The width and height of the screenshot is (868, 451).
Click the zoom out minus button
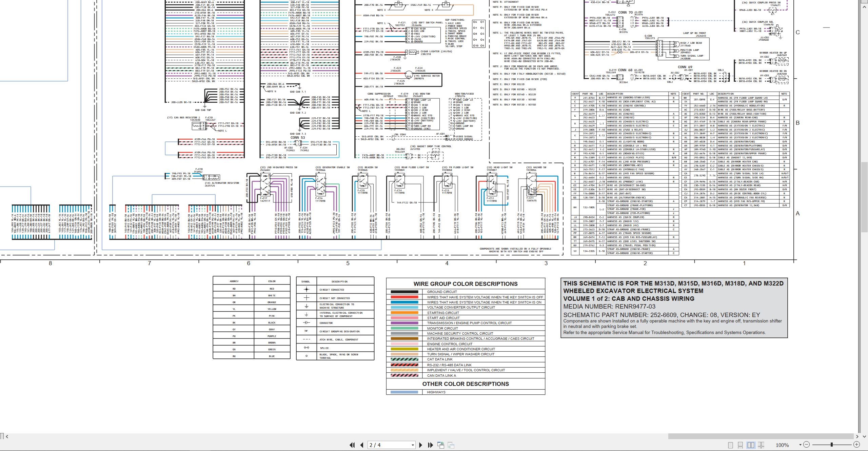807,445
